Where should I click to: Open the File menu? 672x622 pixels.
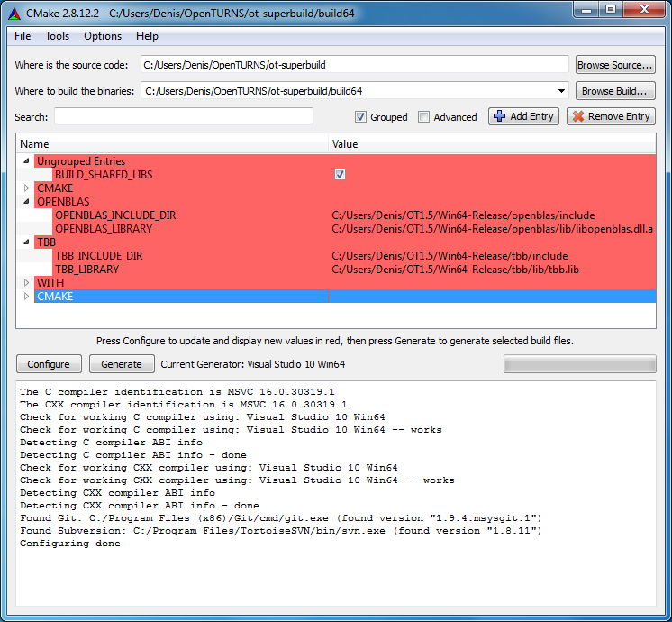[23, 36]
